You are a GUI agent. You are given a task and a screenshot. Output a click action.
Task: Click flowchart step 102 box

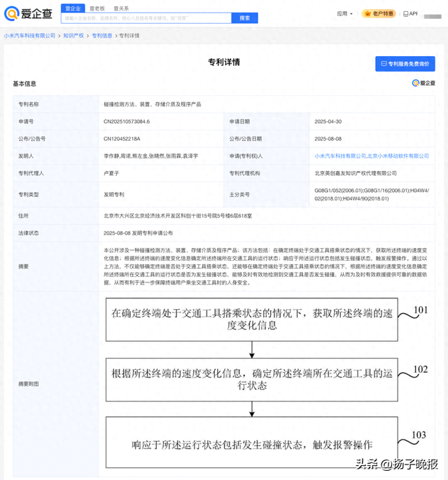[252, 380]
